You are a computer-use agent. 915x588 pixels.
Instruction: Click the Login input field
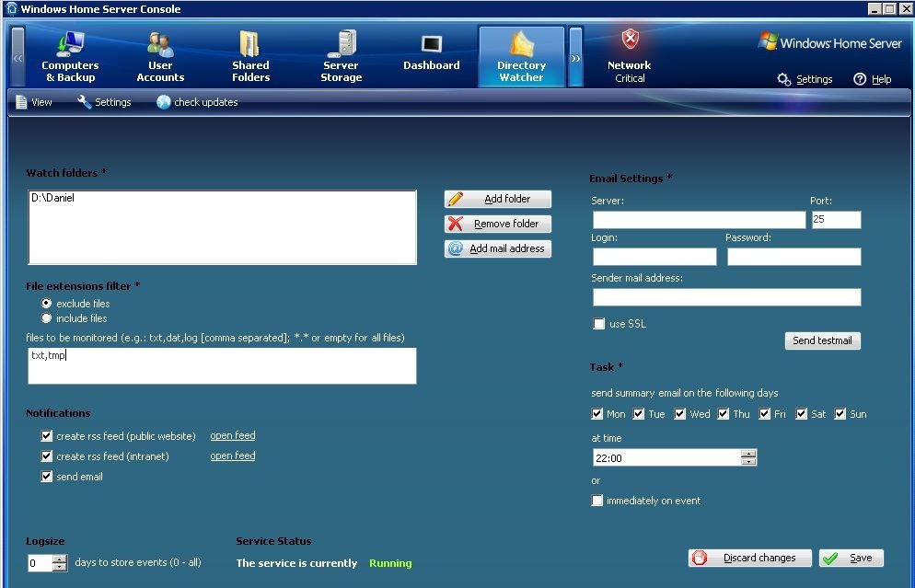654,257
